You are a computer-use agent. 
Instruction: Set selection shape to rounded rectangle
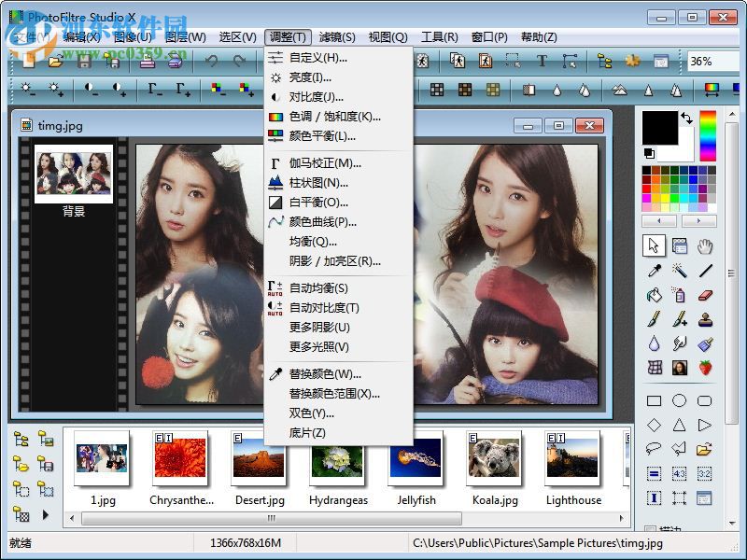[707, 401]
